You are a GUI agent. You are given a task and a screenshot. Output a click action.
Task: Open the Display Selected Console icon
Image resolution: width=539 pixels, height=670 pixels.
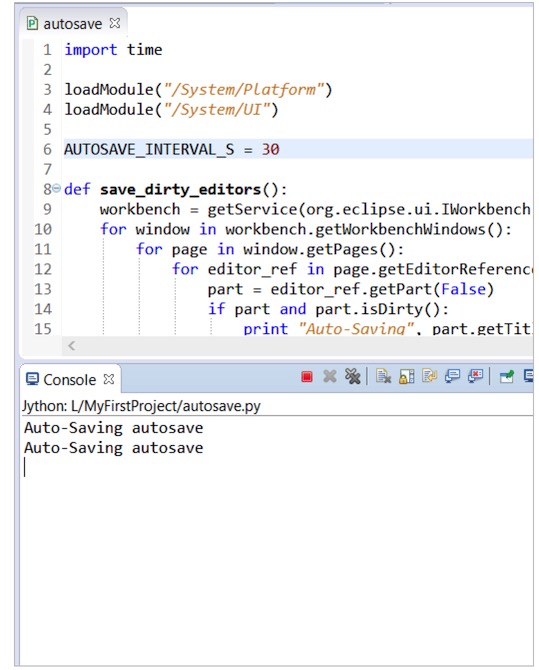(x=528, y=376)
